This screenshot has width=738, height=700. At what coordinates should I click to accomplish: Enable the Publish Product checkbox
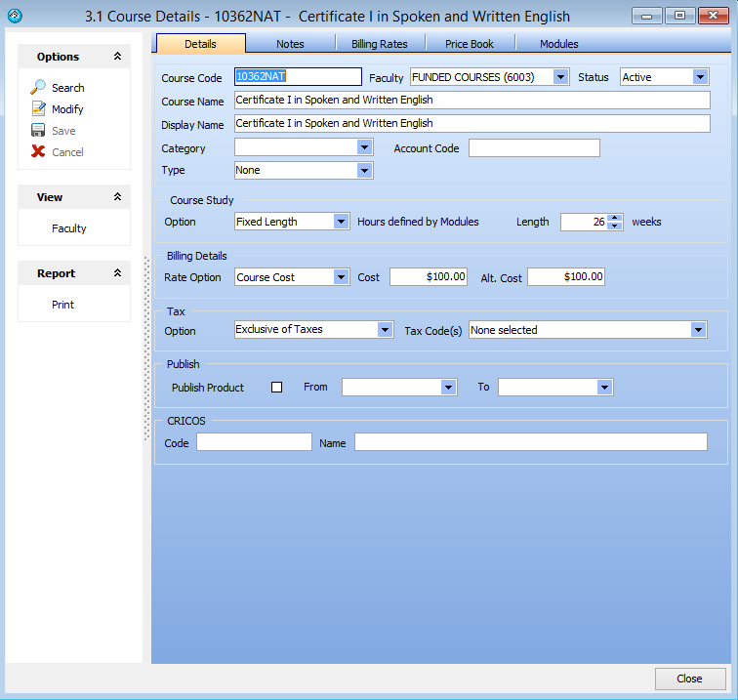point(276,388)
